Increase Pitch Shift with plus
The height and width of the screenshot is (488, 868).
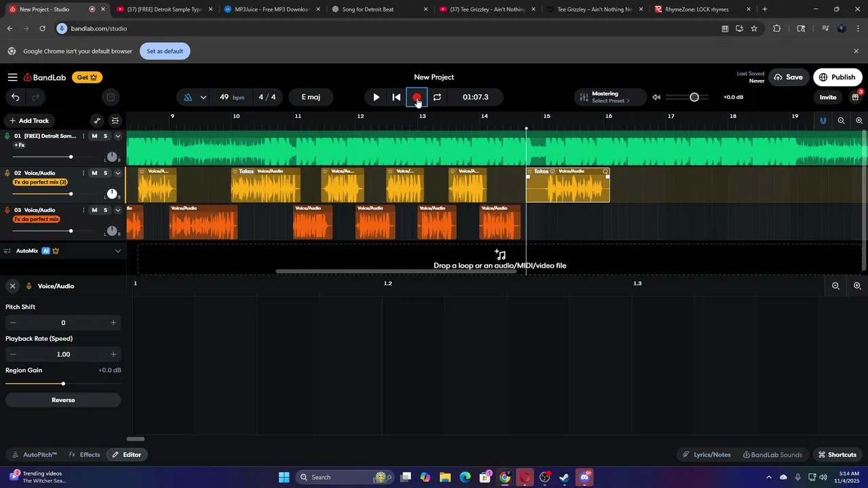tap(113, 323)
